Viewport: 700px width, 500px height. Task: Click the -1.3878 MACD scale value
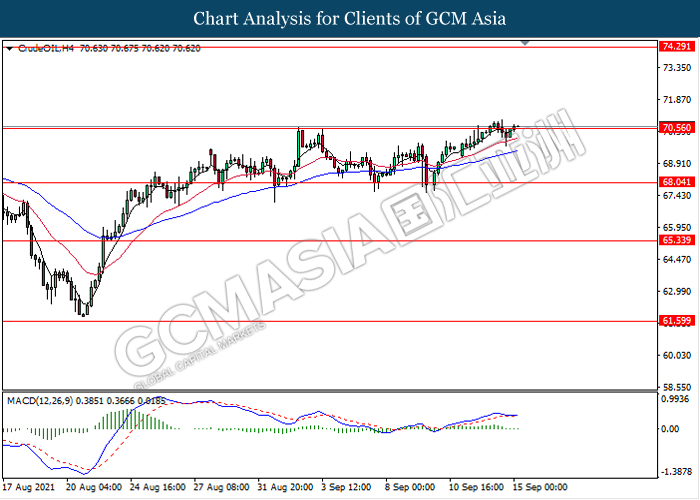(676, 471)
